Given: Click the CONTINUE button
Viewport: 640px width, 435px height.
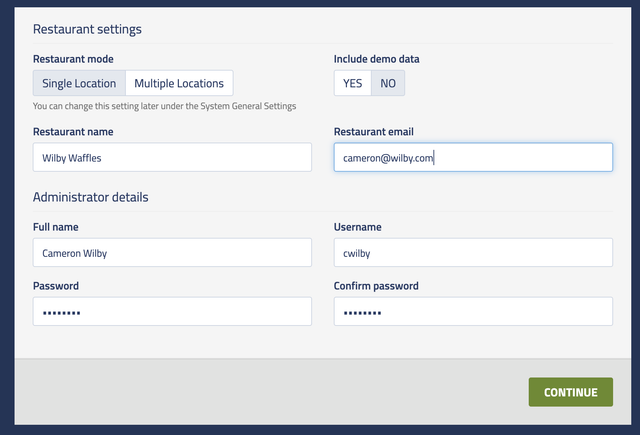Looking at the screenshot, I should (x=570, y=392).
